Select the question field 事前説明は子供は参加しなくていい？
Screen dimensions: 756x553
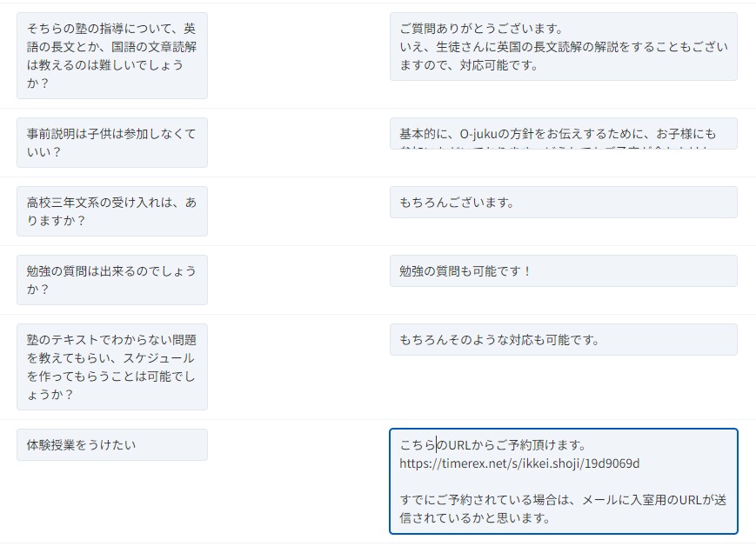point(112,143)
